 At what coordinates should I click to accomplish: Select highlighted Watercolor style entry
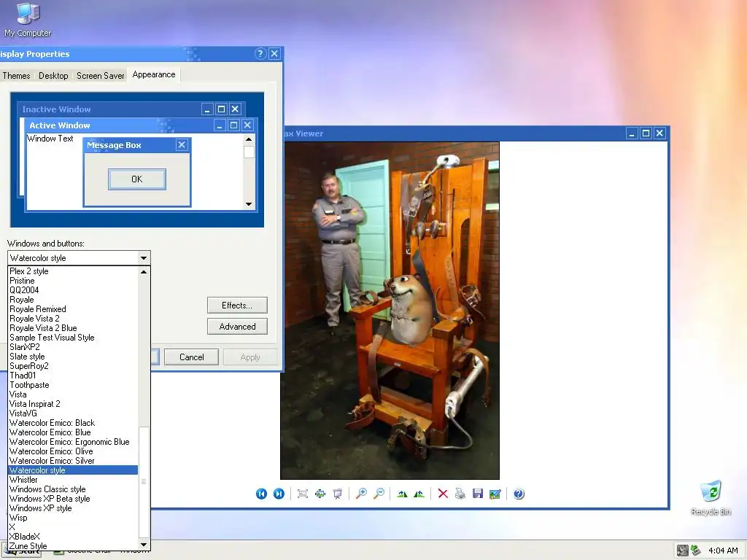click(74, 470)
